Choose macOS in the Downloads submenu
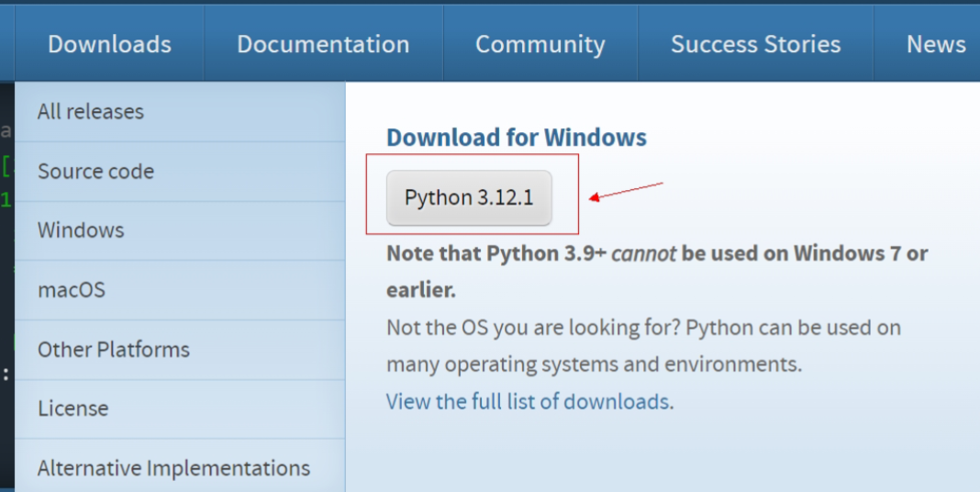 (x=180, y=290)
